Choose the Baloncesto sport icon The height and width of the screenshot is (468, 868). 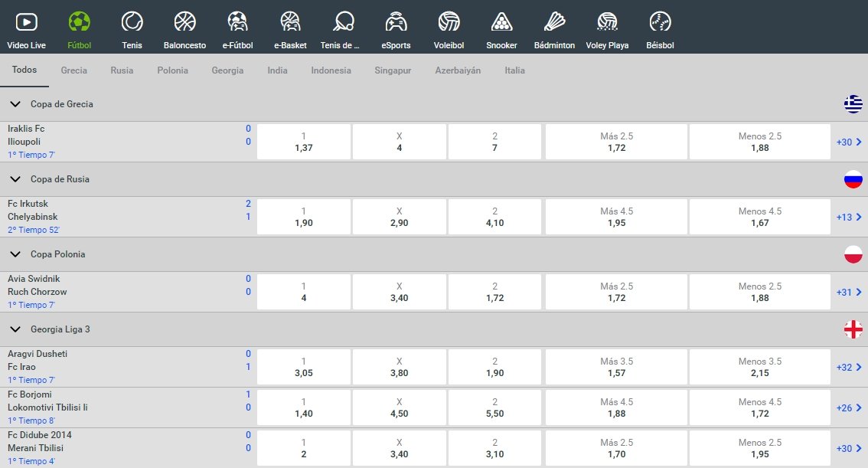pyautogui.click(x=184, y=21)
